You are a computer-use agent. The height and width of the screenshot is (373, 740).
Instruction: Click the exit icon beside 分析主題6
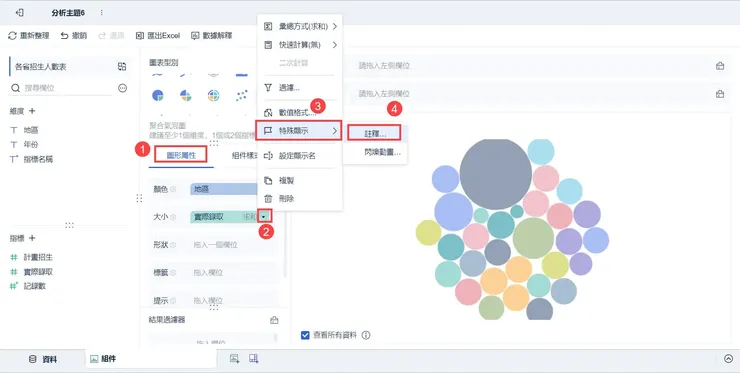19,13
